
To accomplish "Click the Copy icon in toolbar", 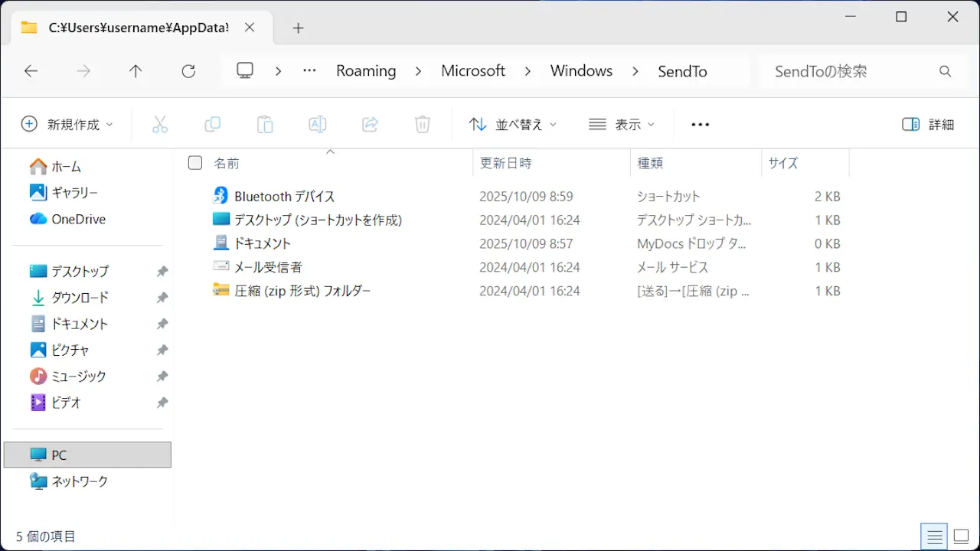I will (x=212, y=124).
